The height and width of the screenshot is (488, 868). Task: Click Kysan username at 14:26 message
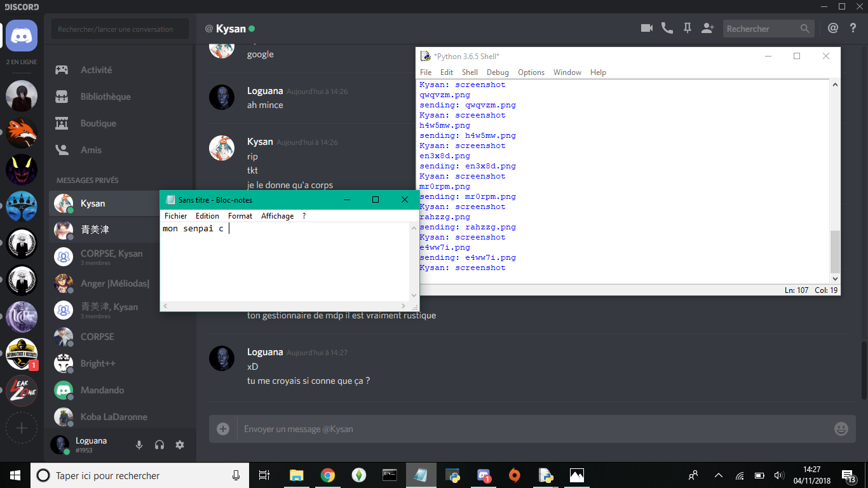tap(260, 142)
